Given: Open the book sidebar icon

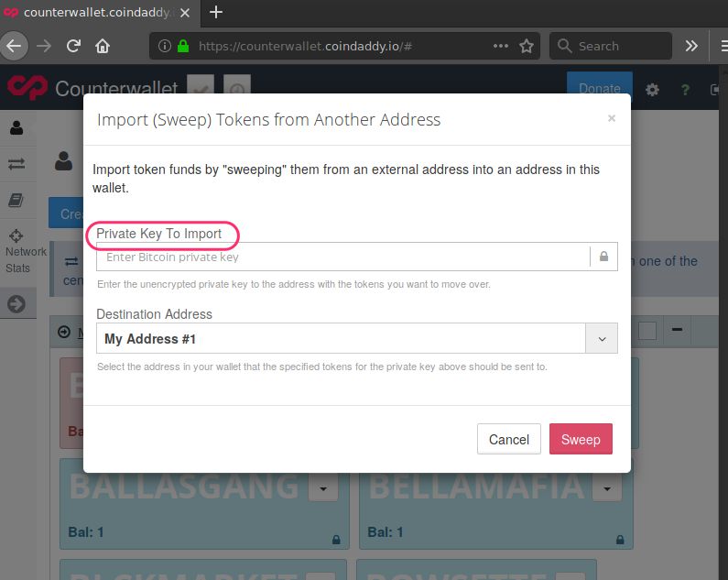Looking at the screenshot, I should [x=16, y=201].
